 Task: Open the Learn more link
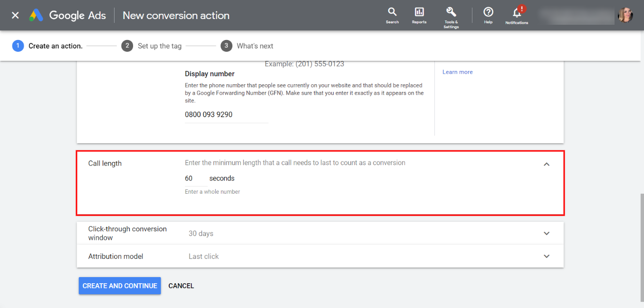coord(457,71)
